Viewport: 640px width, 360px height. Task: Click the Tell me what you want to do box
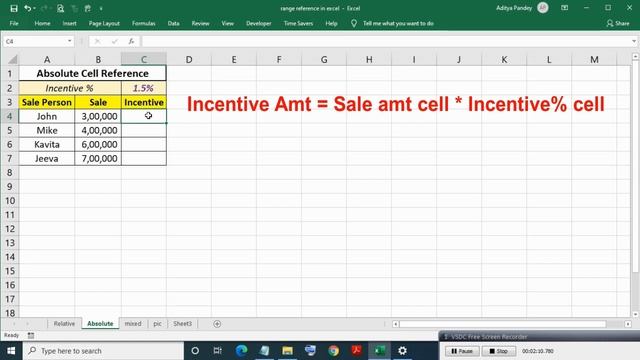pos(398,24)
